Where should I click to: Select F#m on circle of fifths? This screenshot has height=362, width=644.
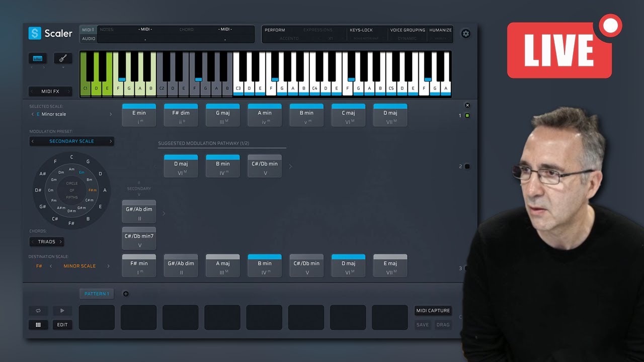pos(93,191)
